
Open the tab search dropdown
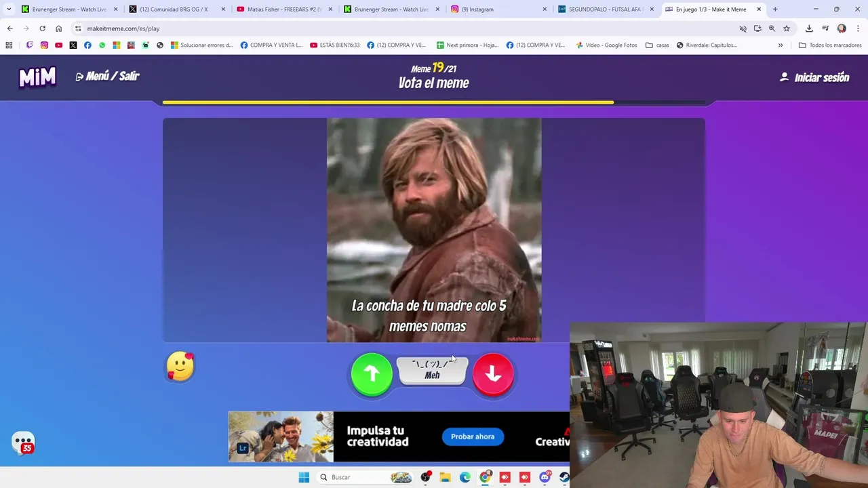tap(8, 9)
